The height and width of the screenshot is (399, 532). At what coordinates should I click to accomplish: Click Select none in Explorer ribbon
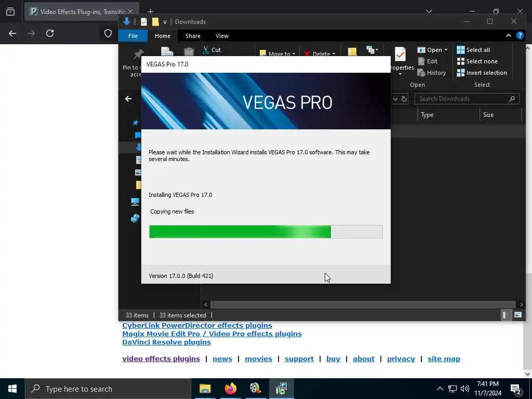point(477,61)
